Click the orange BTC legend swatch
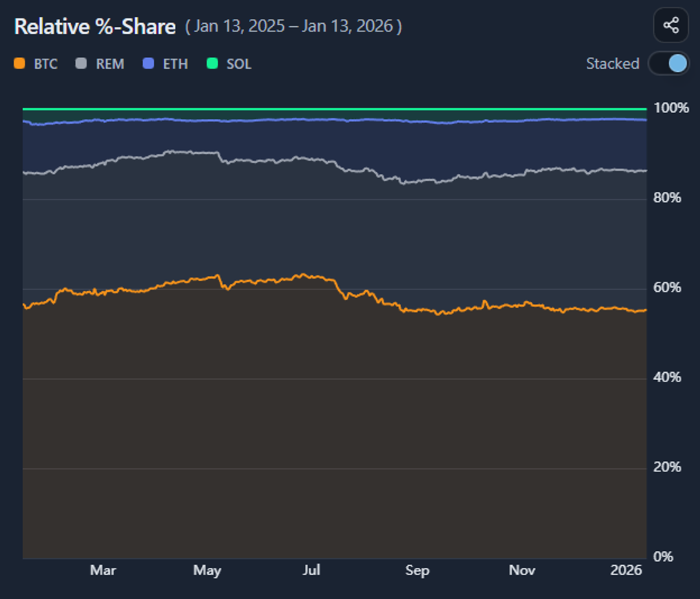Image resolution: width=700 pixels, height=599 pixels. tap(19, 63)
